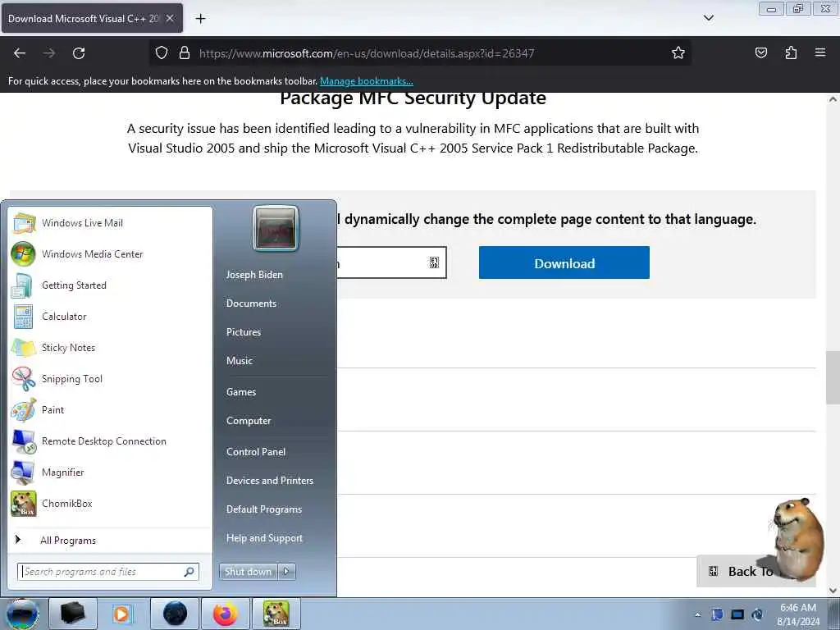The image size is (840, 630).
Task: Open a new tab with the plus button
Action: (x=200, y=19)
